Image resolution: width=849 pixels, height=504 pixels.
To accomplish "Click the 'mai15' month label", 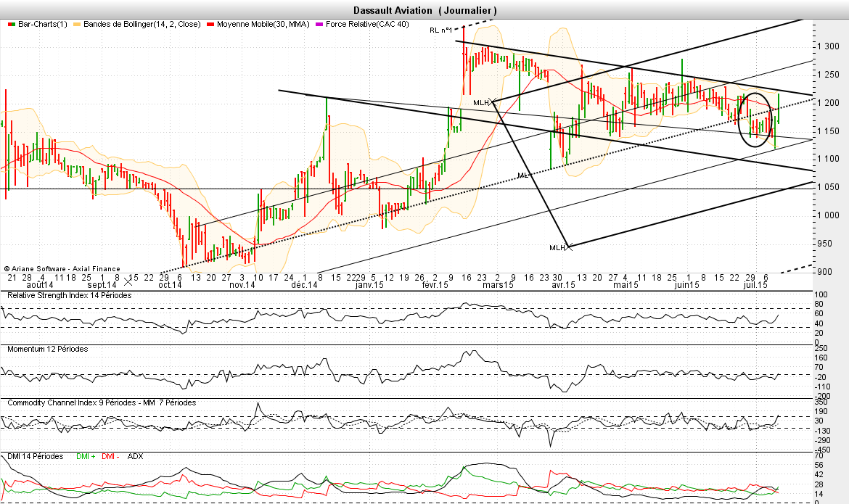I will [626, 285].
